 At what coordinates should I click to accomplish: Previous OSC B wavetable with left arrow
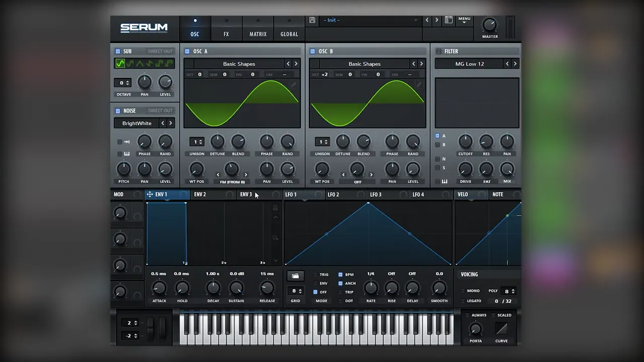point(414,64)
